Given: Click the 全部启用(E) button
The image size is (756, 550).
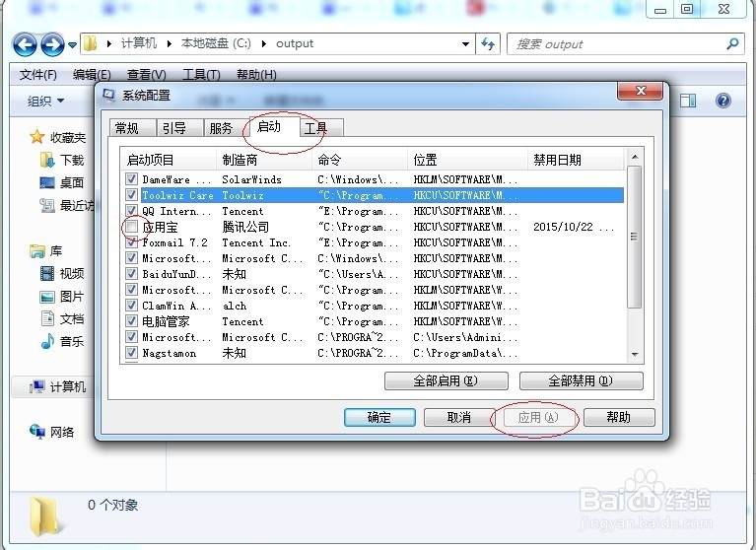Looking at the screenshot, I should pyautogui.click(x=446, y=380).
